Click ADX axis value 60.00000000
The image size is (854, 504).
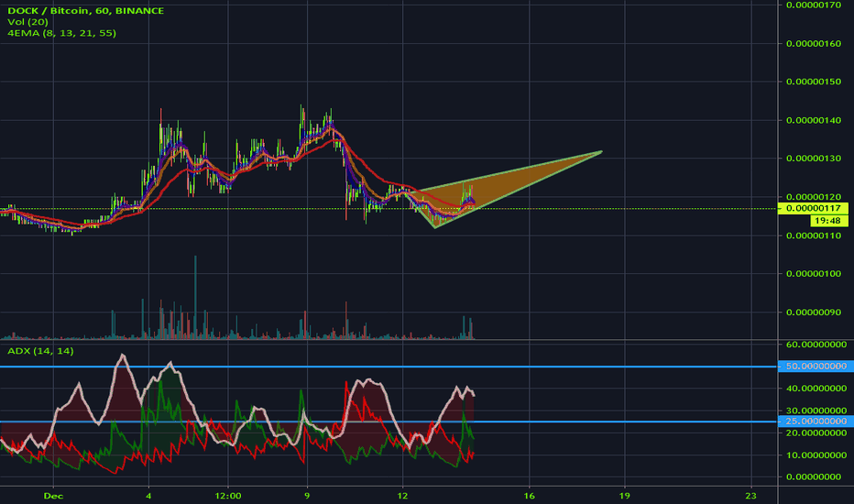coord(816,345)
